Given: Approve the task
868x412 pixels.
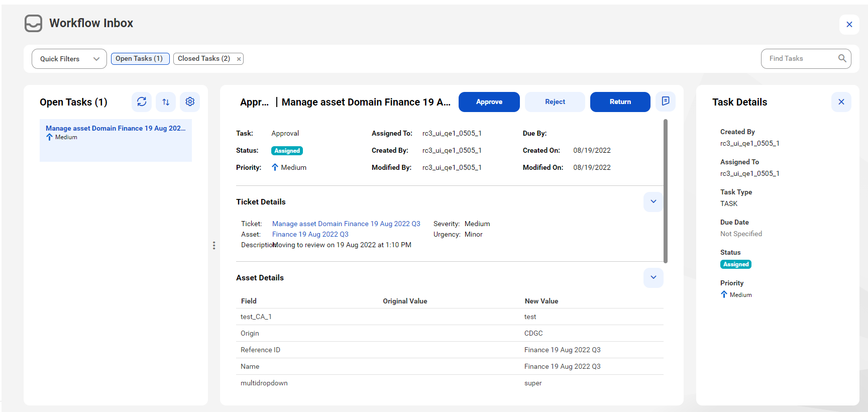Looking at the screenshot, I should (x=489, y=102).
